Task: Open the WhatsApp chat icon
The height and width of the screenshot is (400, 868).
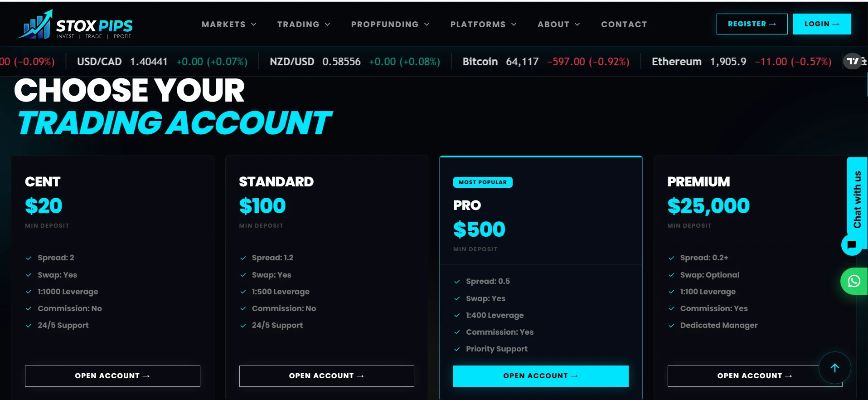Action: click(854, 281)
